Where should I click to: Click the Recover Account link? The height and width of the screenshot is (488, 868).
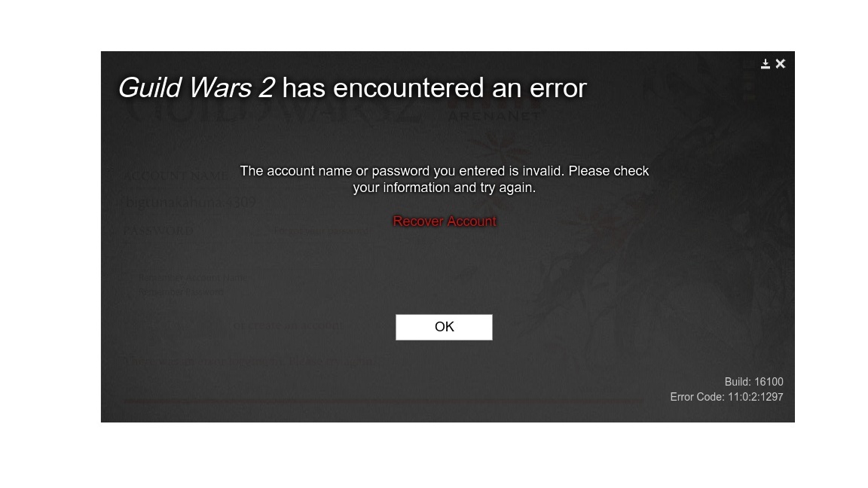pos(445,221)
